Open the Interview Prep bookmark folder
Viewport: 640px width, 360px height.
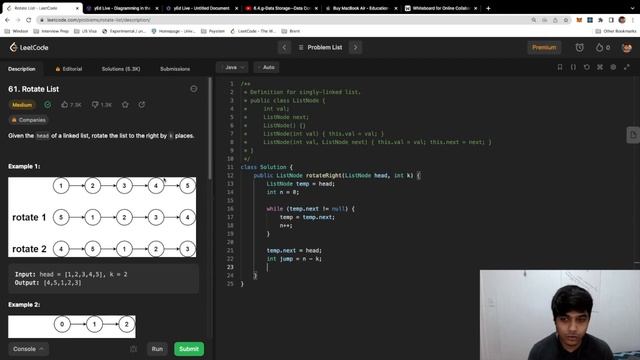point(51,31)
